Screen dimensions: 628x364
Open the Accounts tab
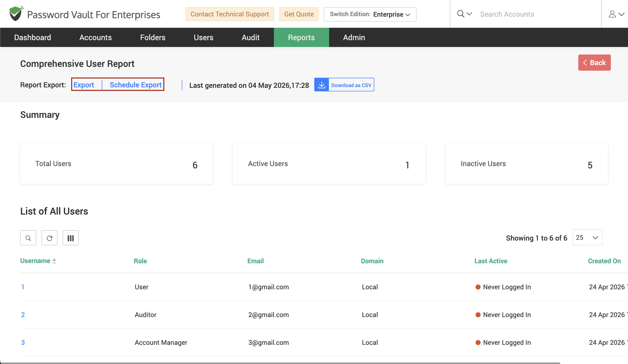95,37
